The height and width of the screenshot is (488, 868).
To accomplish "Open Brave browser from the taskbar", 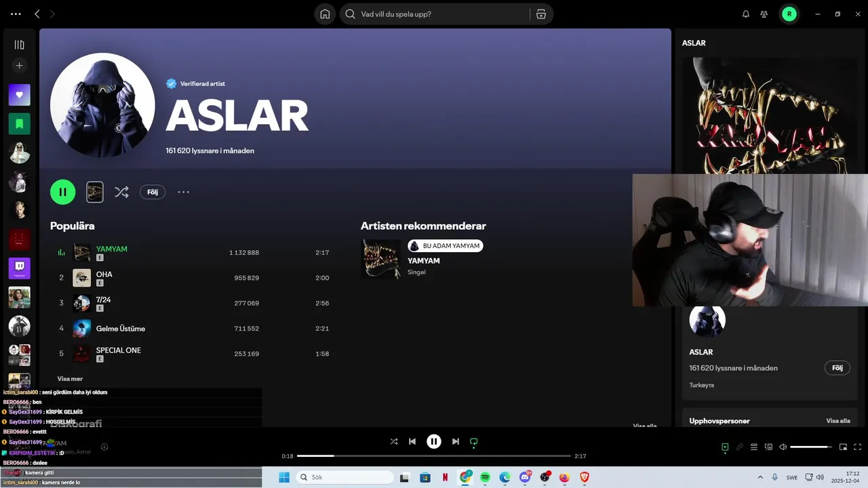I will (x=584, y=477).
